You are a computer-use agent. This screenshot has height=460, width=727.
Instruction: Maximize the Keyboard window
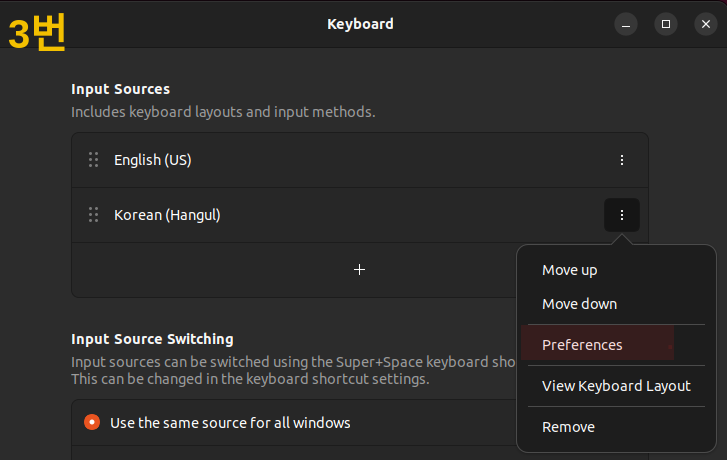tap(666, 24)
